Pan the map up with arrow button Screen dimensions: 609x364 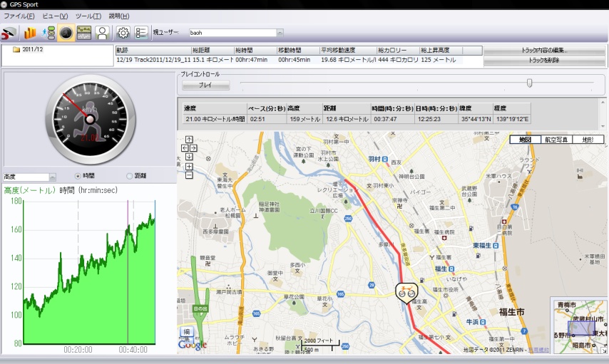pyautogui.click(x=189, y=140)
